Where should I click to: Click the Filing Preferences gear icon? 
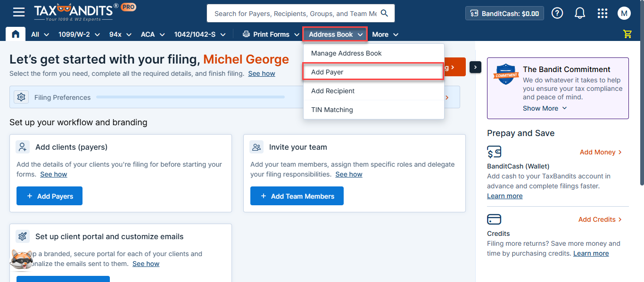pos(21,97)
